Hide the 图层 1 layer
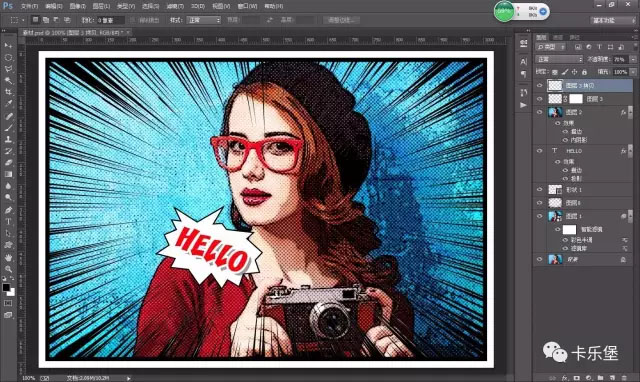The height and width of the screenshot is (382, 640). 540,216
